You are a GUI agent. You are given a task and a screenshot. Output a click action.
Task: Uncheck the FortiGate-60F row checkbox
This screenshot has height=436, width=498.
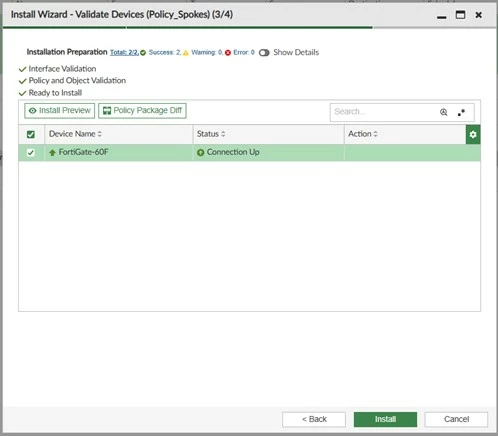[x=31, y=153]
